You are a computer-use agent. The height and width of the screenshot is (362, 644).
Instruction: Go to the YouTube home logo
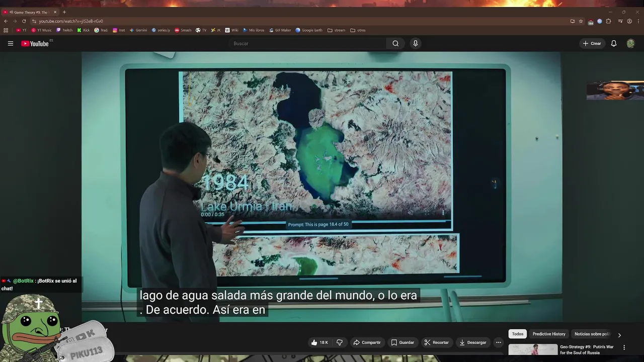click(35, 44)
